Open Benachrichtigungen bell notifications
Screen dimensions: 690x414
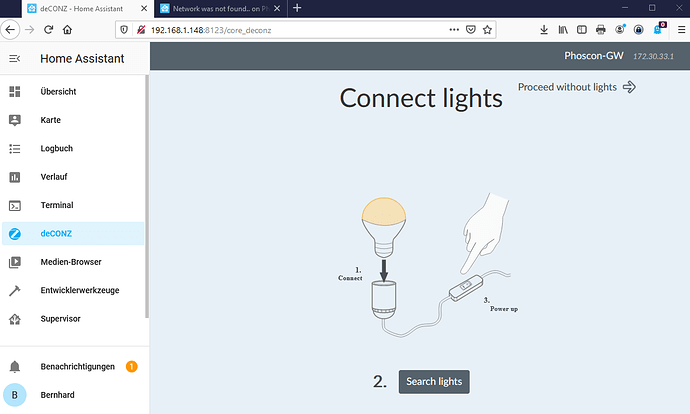click(15, 367)
